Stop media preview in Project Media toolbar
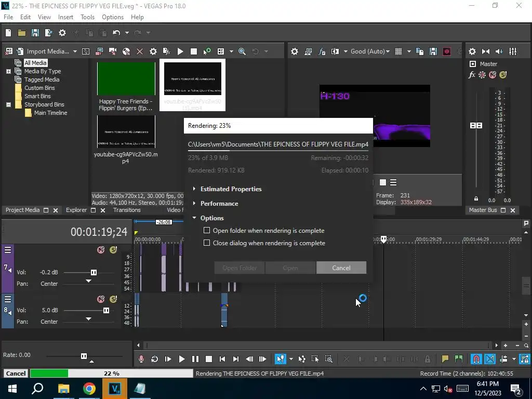The height and width of the screenshot is (399, 532). click(194, 51)
